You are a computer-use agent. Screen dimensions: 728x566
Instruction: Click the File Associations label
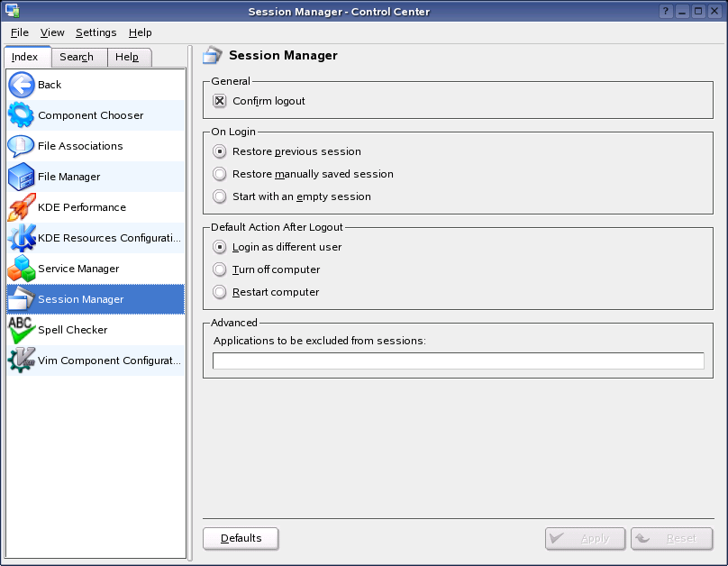click(80, 146)
